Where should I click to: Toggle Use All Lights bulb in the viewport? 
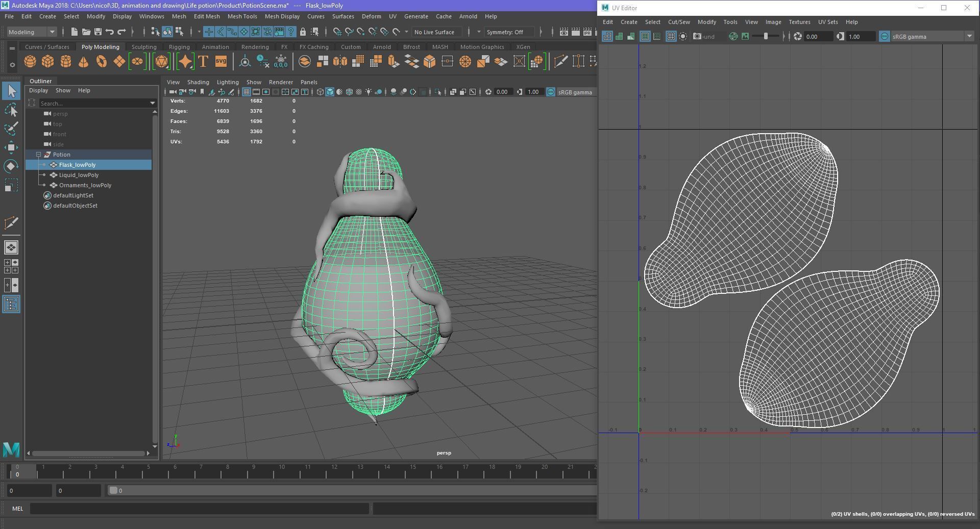click(x=369, y=92)
